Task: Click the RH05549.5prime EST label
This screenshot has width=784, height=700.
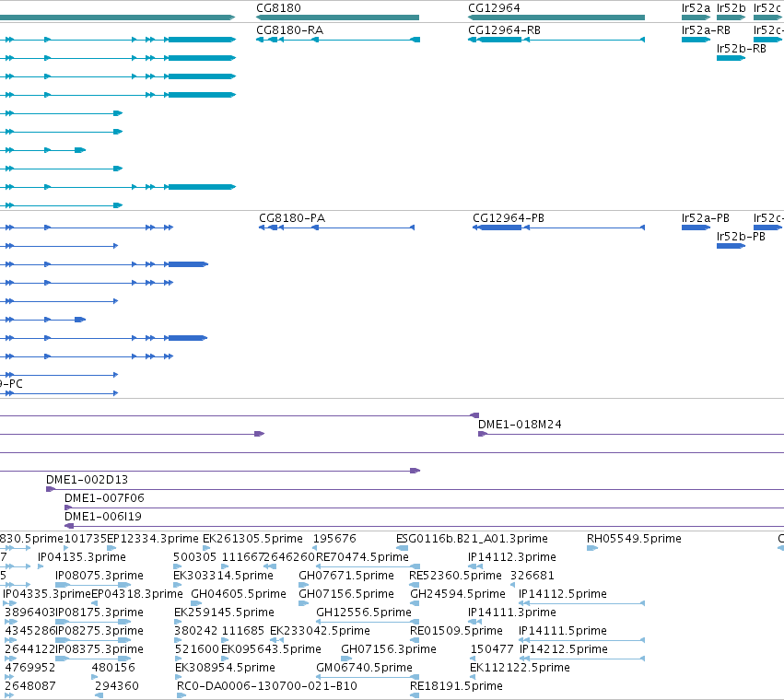Action: click(634, 539)
